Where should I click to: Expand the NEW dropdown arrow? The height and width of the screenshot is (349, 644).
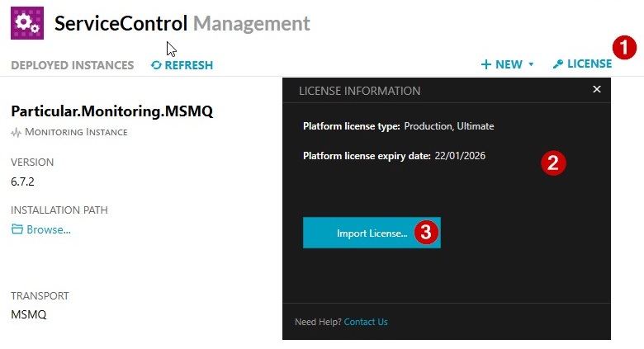tap(531, 64)
